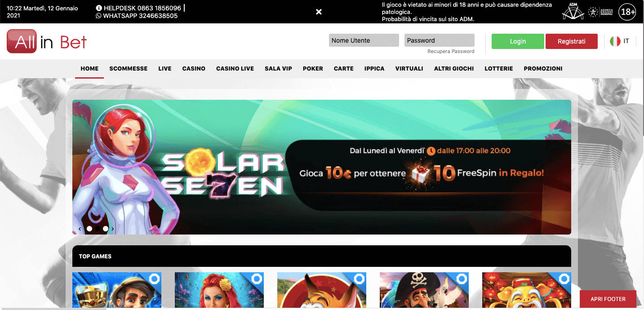
Task: Click the HELPDESK 0863 1856096 text
Action: (142, 8)
